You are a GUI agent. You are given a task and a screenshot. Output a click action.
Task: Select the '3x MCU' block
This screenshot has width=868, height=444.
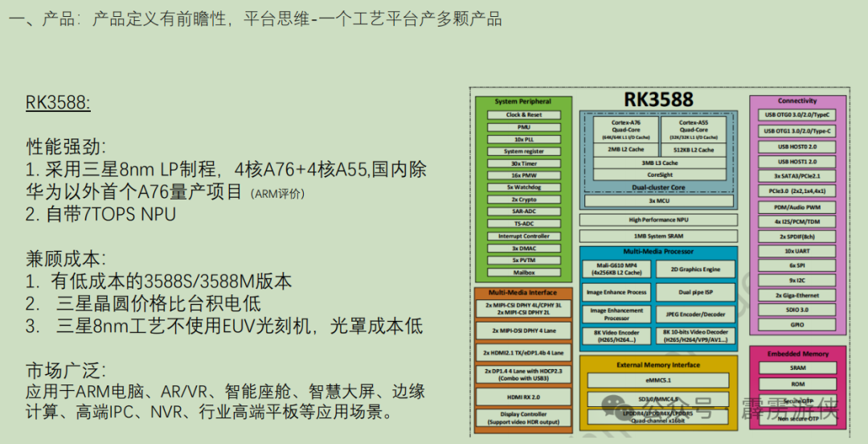click(659, 200)
